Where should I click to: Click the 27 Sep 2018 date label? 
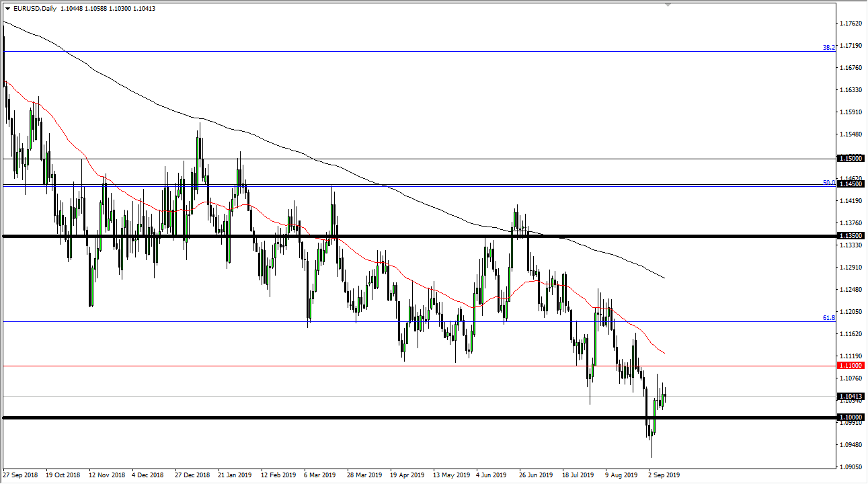(20, 475)
